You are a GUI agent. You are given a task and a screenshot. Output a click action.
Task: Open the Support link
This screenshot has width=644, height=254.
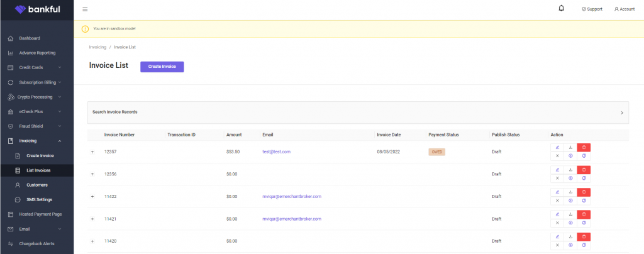click(592, 9)
